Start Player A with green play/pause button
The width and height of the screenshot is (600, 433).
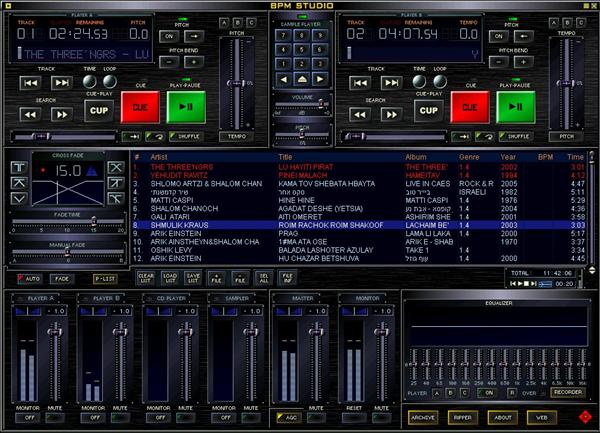click(x=186, y=107)
